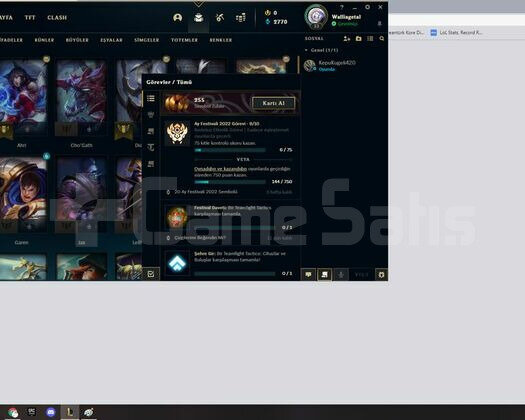Click the microphone icon in bottom bar
525x420 pixels.
(341, 275)
